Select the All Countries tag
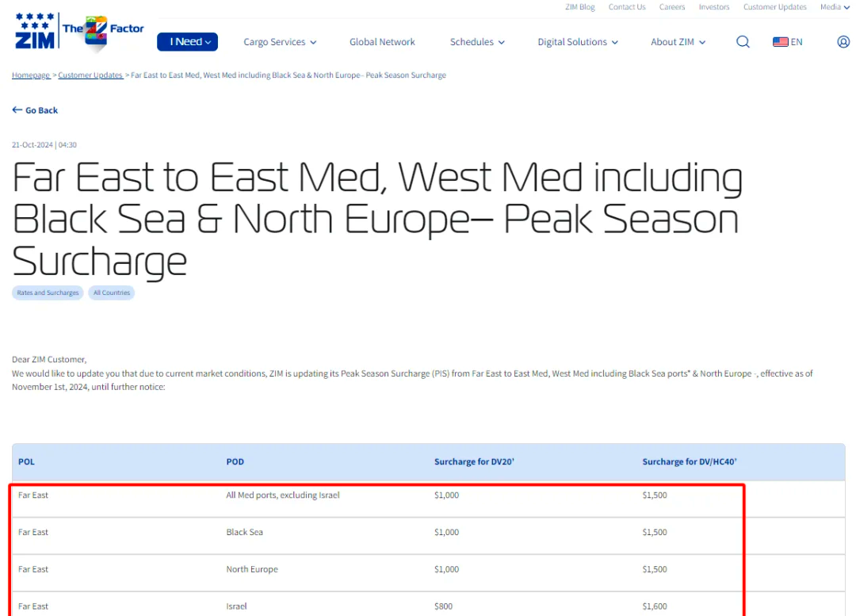The height and width of the screenshot is (616, 856). click(x=112, y=293)
